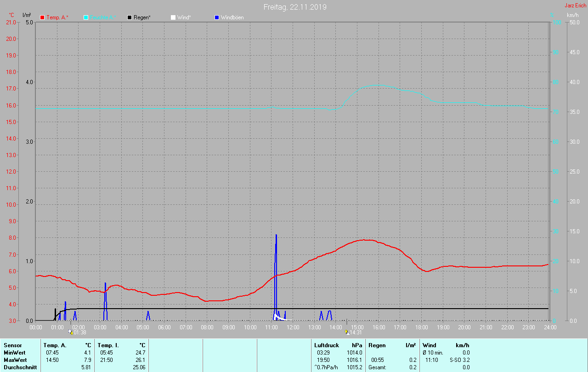
Task: Click the '21:50' time in the MaxWert row
Action: pyautogui.click(x=106, y=360)
